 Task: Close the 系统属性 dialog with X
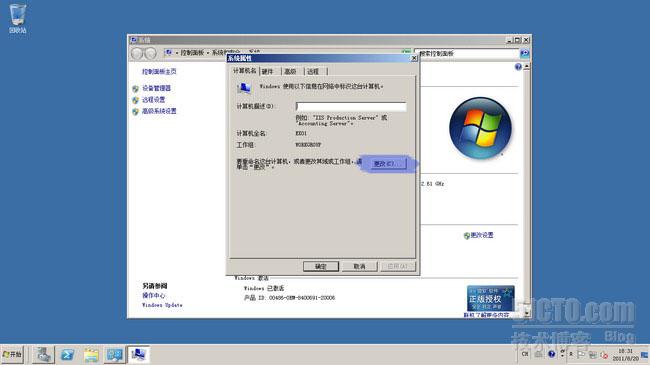[x=414, y=58]
